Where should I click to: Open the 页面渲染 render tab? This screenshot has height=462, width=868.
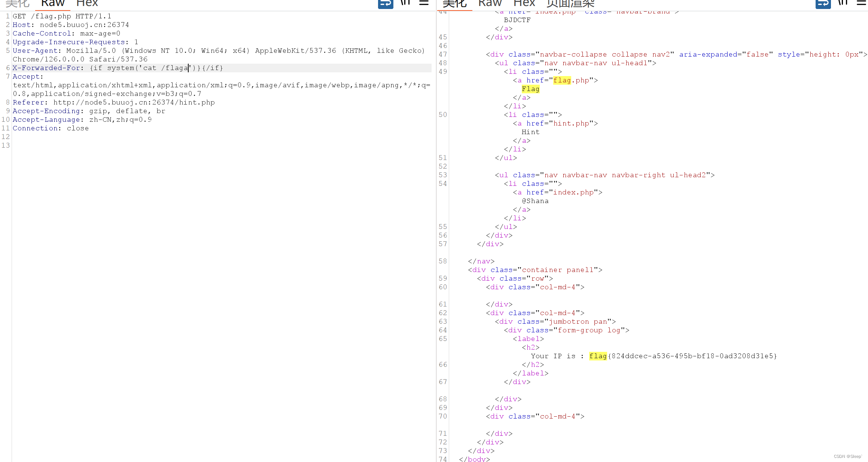(x=570, y=3)
